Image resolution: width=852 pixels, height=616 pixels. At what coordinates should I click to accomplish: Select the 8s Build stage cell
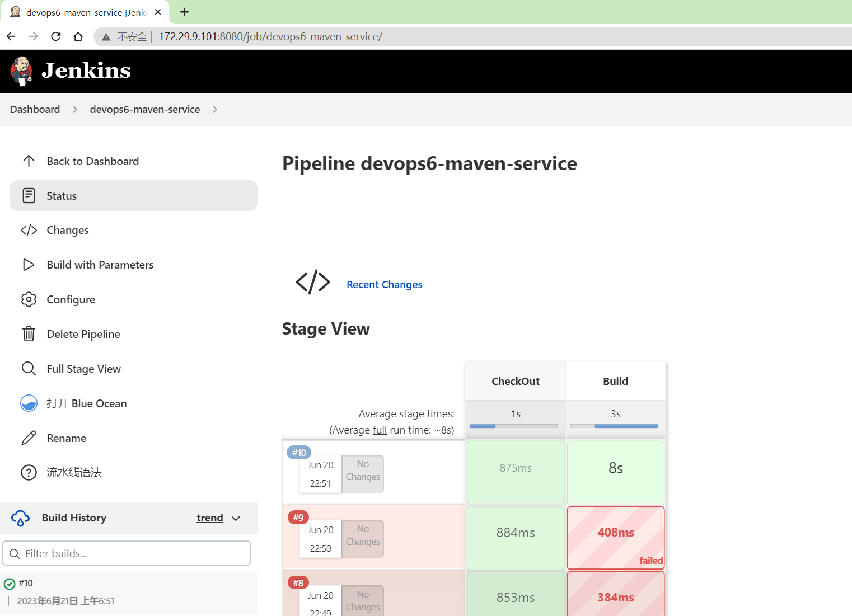(616, 472)
